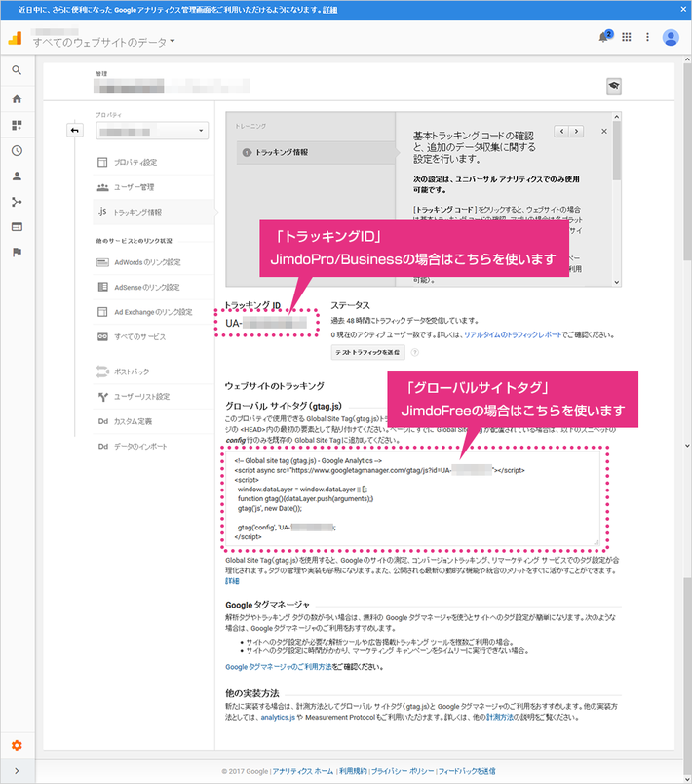Screen dimensions: 692x784
Task: Select トラッキング情報 step in training panel
Action: coord(315,152)
